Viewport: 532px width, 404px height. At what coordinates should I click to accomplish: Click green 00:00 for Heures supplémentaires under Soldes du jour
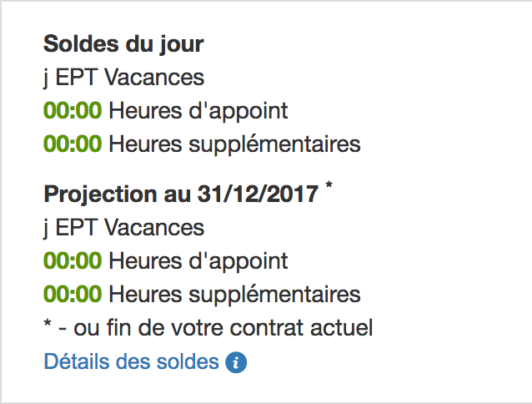[73, 144]
